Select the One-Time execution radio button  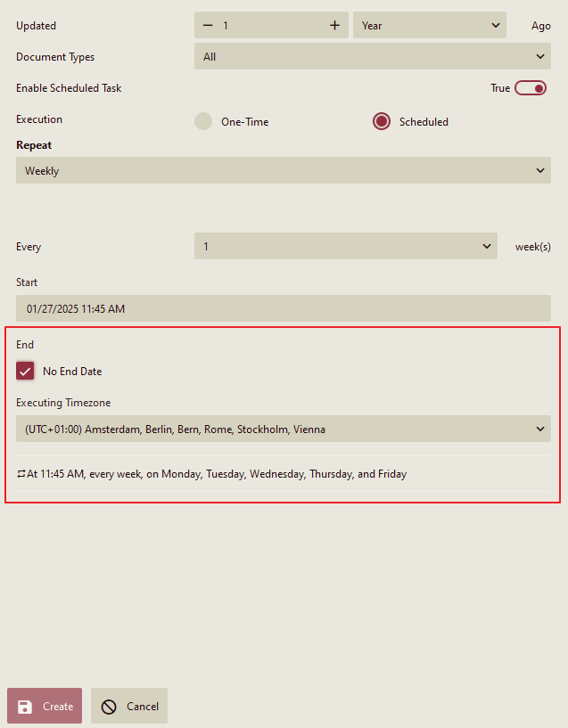[203, 122]
